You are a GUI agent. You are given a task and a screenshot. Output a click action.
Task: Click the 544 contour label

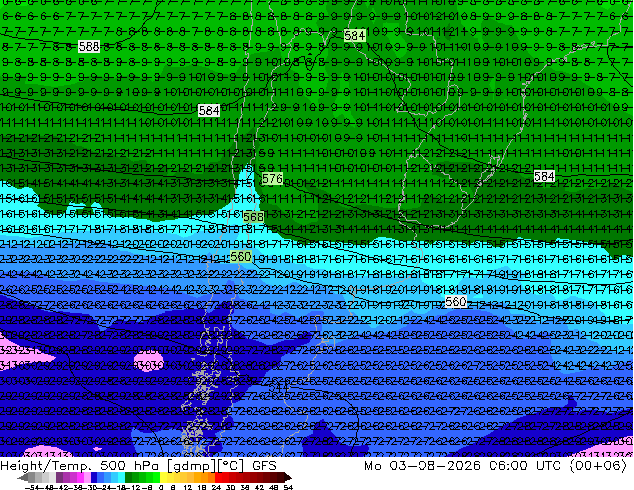tap(279, 387)
